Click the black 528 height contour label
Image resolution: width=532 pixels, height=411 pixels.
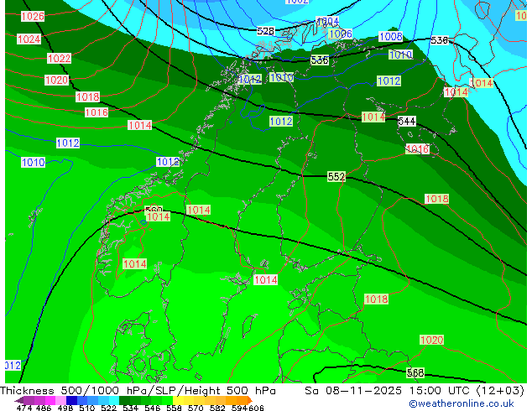[265, 31]
